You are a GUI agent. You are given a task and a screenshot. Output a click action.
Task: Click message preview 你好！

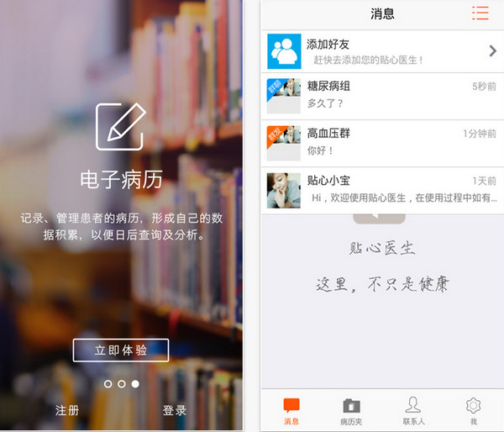tap(320, 150)
